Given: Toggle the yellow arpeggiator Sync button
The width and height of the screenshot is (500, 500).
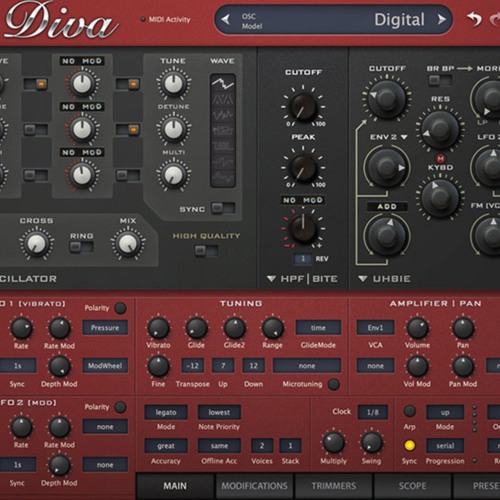Looking at the screenshot, I should (409, 446).
